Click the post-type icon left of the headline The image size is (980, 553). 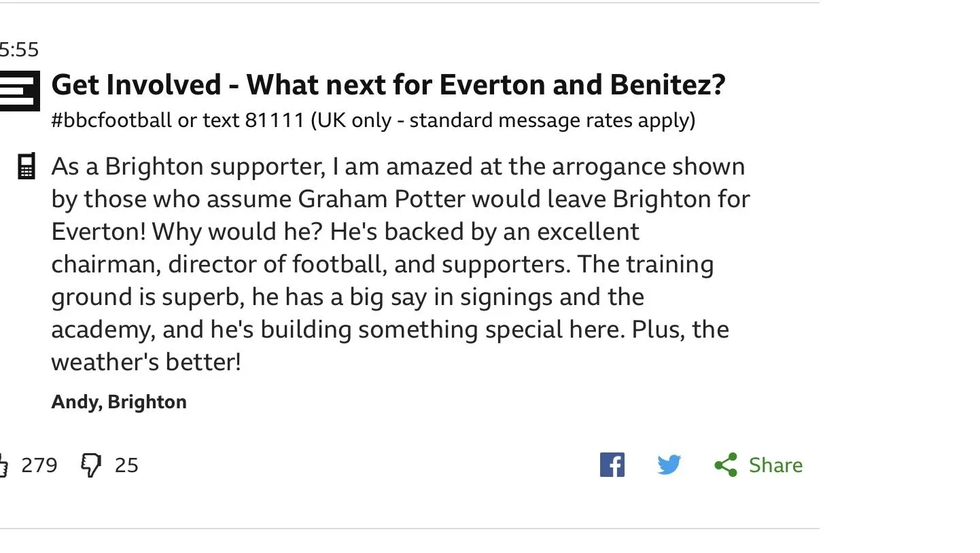coord(19,90)
